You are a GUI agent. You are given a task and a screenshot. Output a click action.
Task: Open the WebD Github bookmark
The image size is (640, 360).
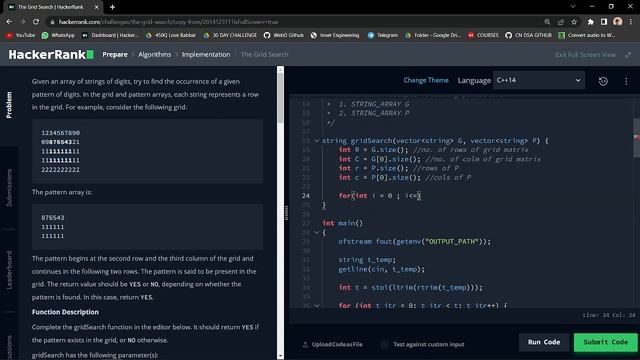(284, 35)
